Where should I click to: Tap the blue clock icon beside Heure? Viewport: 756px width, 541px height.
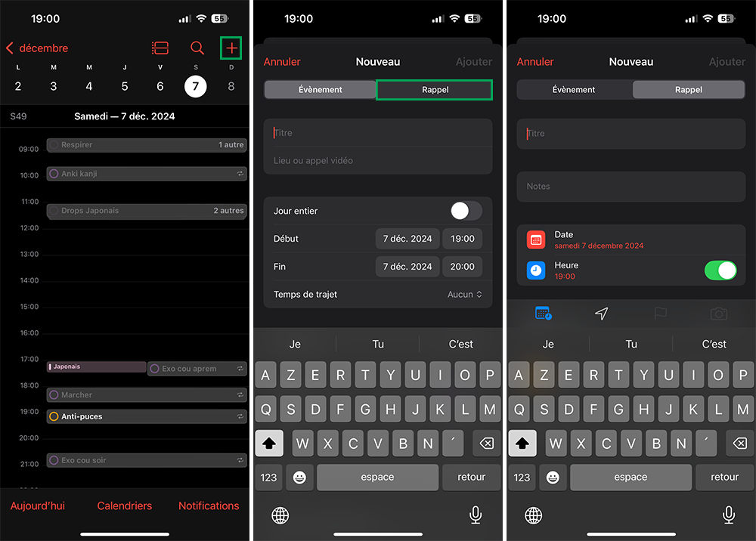click(536, 270)
